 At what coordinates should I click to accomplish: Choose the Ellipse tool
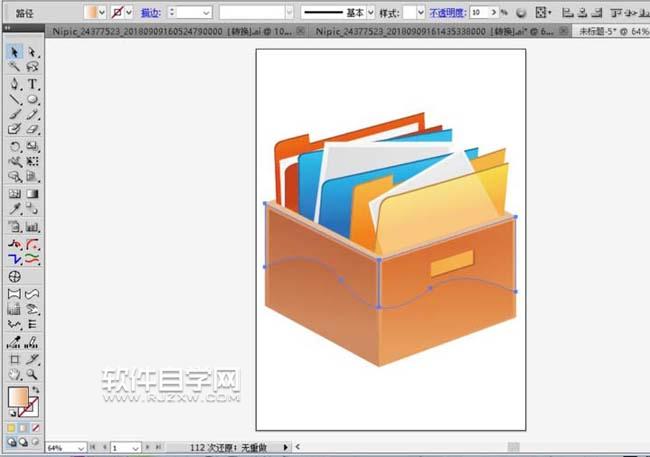click(x=32, y=100)
